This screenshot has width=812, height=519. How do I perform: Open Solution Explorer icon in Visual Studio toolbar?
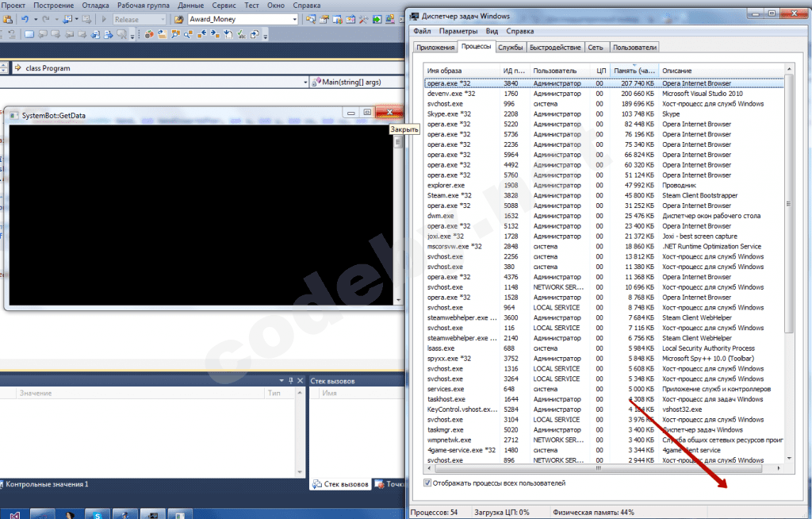(311, 19)
